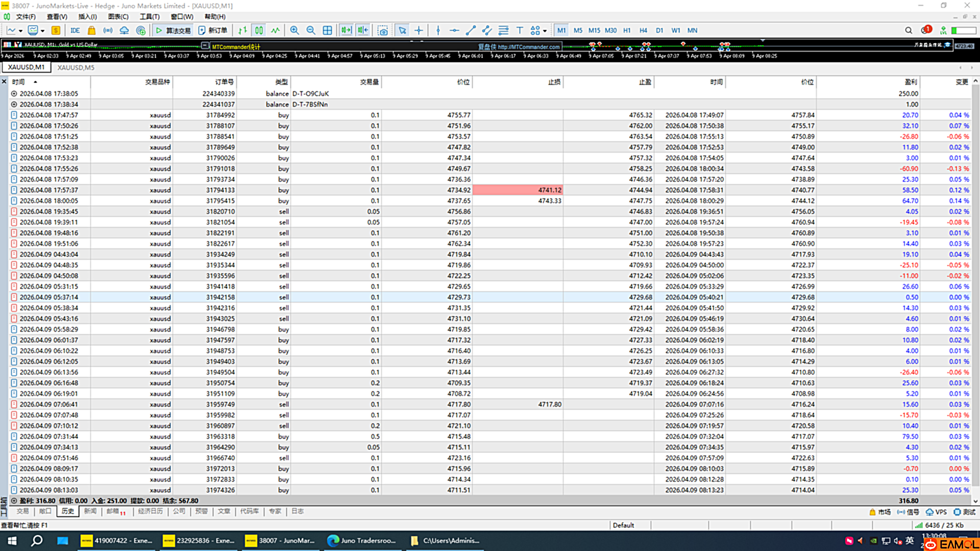The height and width of the screenshot is (551, 980).
Task: Take a chart screenshot with camera icon
Action: (382, 31)
